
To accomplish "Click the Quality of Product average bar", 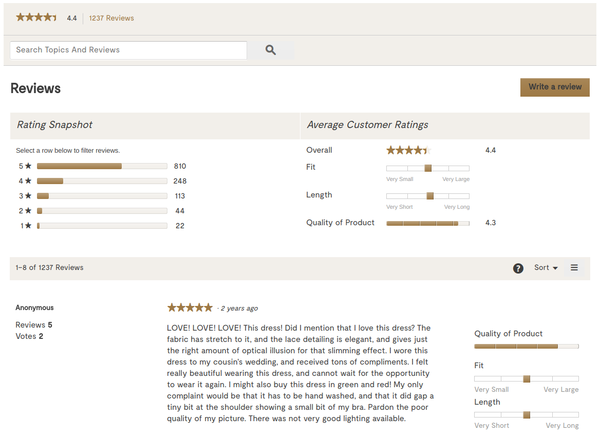I will click(x=427, y=223).
